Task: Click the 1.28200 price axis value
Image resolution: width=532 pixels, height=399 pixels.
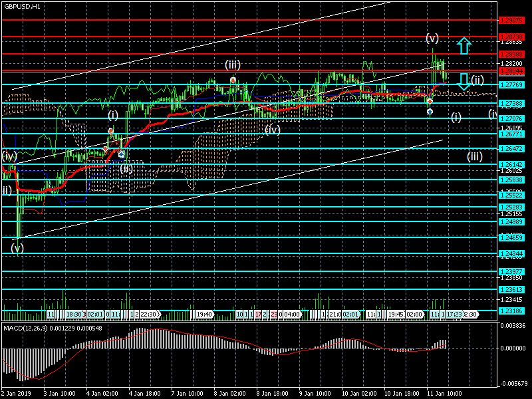Action: (x=511, y=63)
